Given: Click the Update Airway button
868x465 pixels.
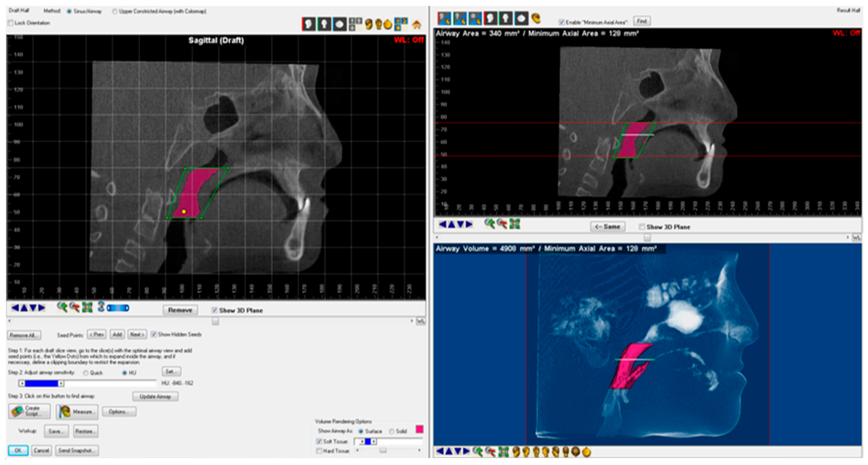Looking at the screenshot, I should point(155,397).
